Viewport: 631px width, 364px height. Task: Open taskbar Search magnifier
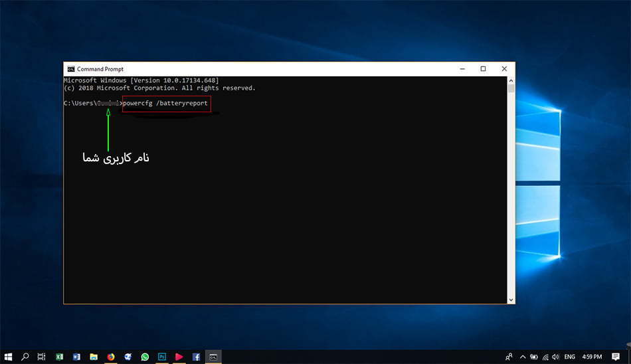tap(25, 357)
